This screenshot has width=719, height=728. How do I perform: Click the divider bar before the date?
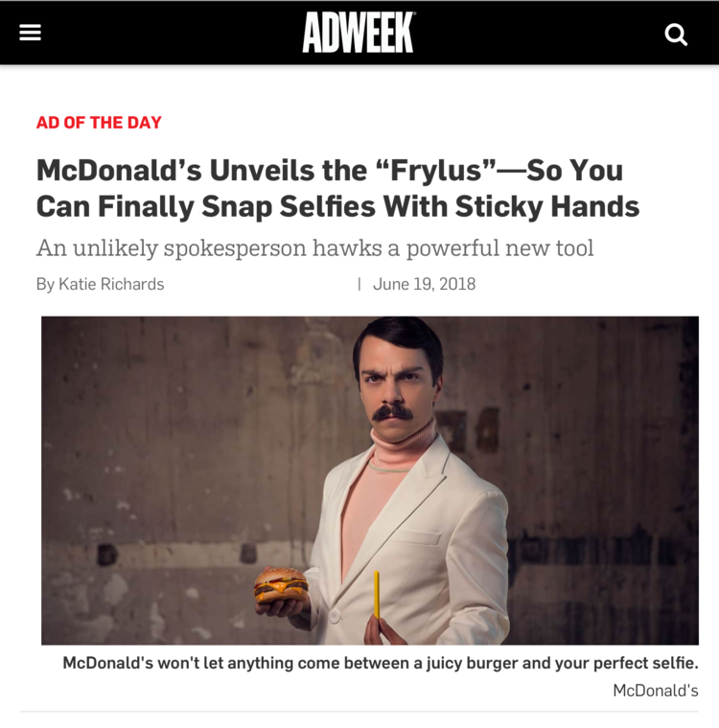point(359,284)
